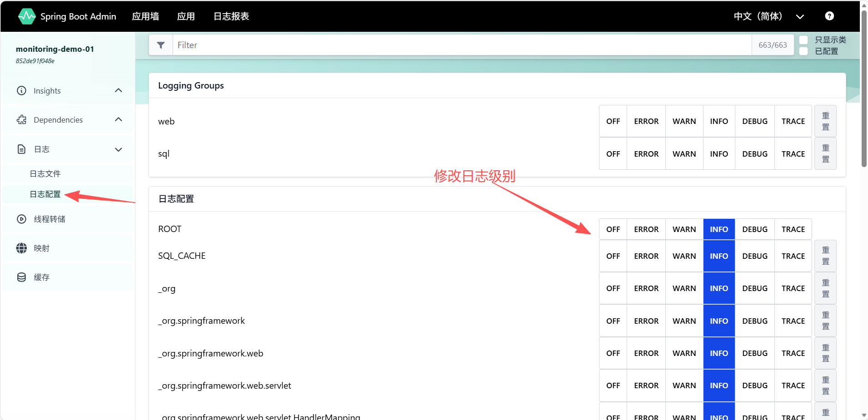Toggle the lower 已配置 checkbox
This screenshot has height=420, width=868.
click(803, 51)
